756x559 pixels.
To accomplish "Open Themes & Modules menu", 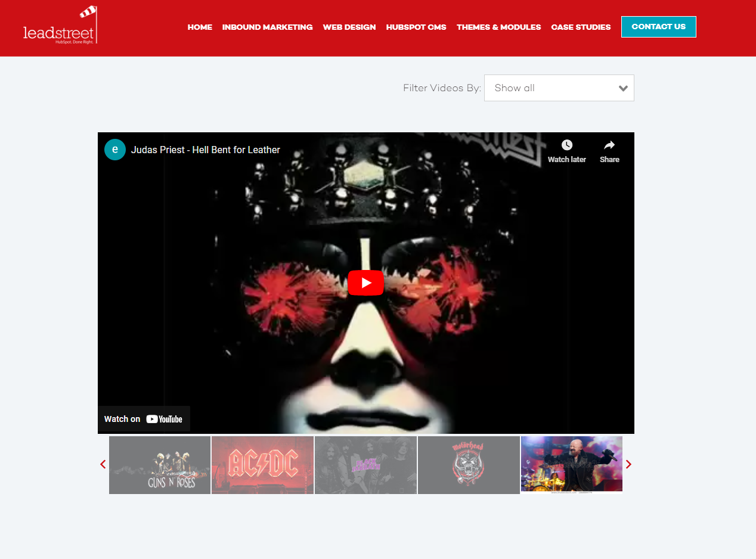I will [498, 27].
